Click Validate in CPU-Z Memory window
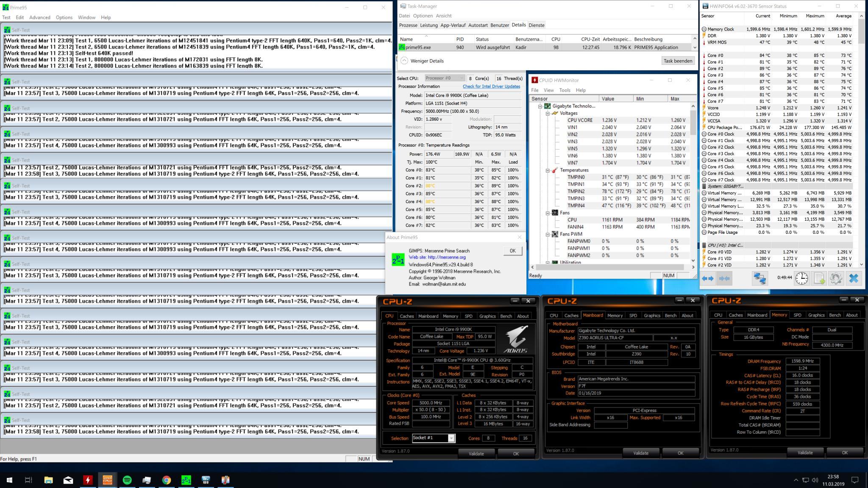Screen dimensions: 868x488 805,452
